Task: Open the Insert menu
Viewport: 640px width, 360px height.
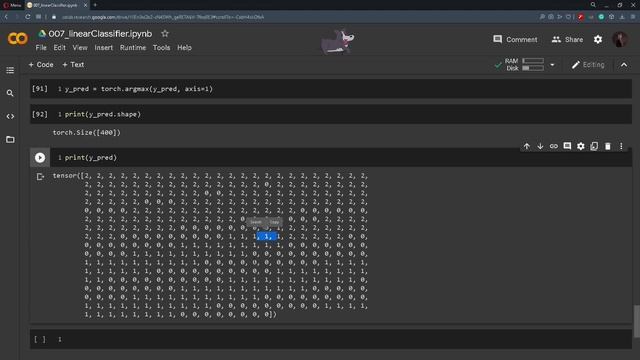Action: [104, 48]
